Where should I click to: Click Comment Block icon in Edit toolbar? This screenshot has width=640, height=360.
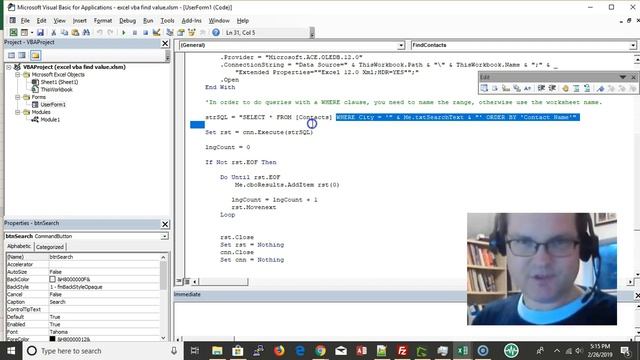coord(576,88)
